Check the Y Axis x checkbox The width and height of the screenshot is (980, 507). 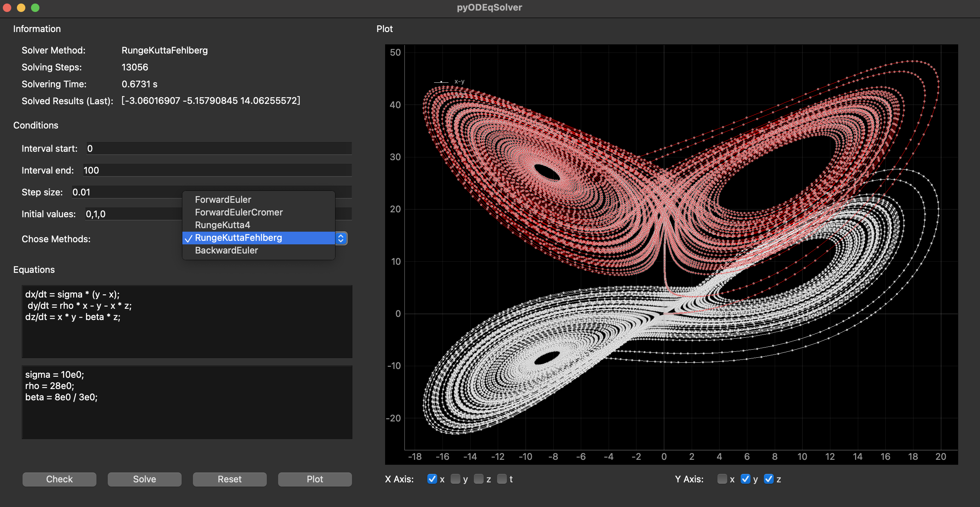722,479
